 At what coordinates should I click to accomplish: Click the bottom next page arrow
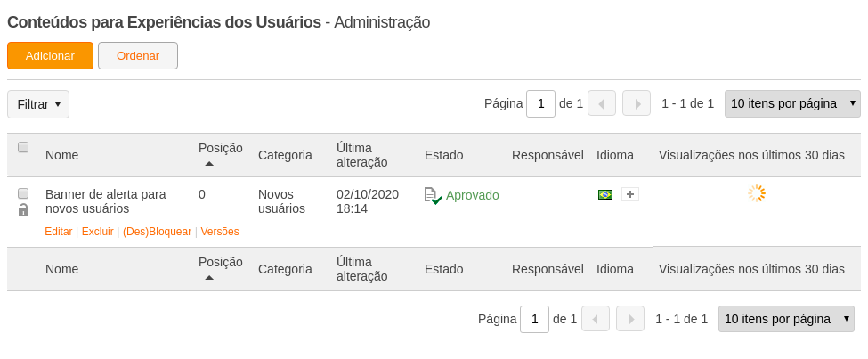click(630, 319)
